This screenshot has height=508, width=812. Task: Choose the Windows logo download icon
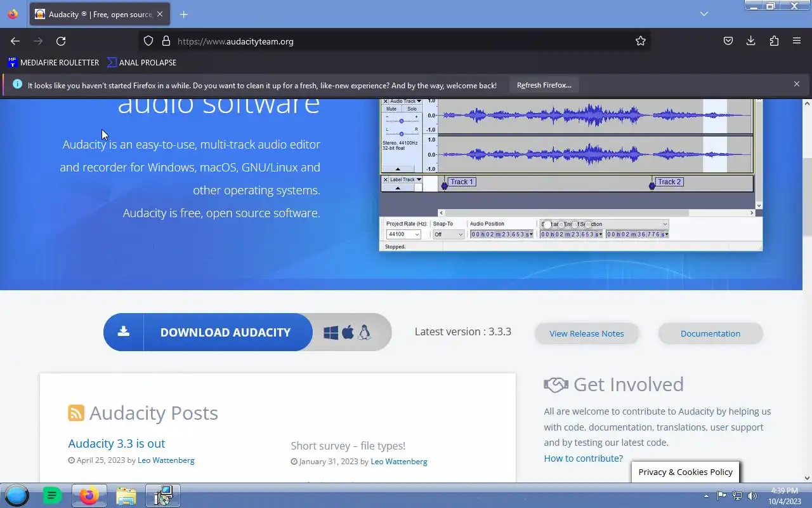pos(331,333)
